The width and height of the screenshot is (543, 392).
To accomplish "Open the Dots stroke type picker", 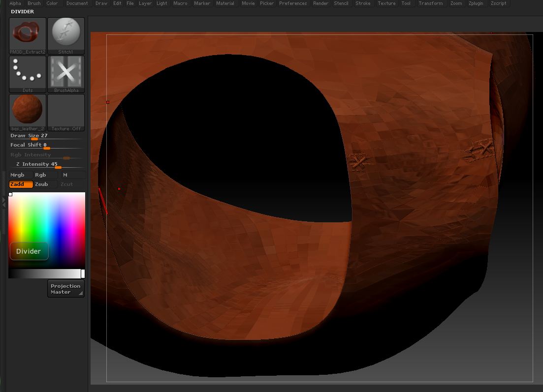I will 28,73.
